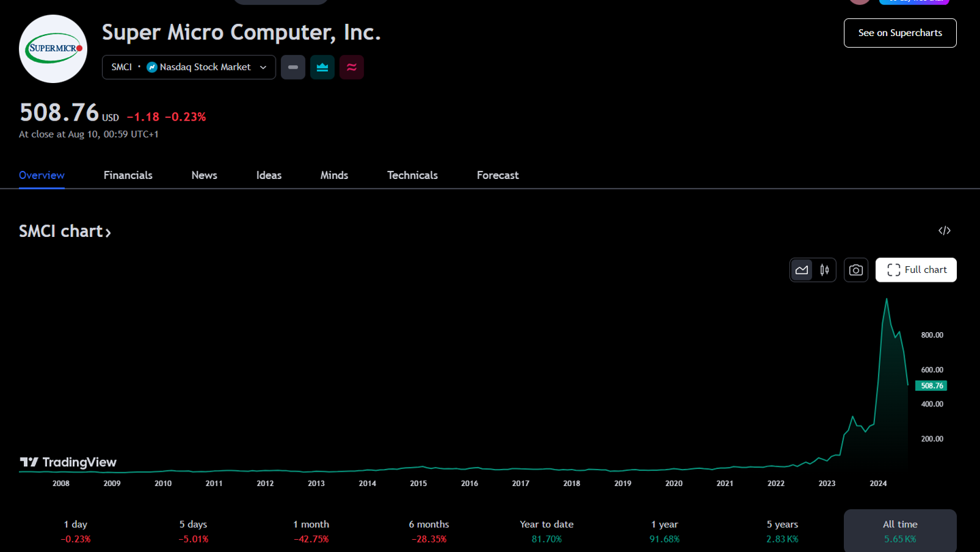Take a chart snapshot with camera icon
The width and height of the screenshot is (980, 552).
[x=856, y=270]
